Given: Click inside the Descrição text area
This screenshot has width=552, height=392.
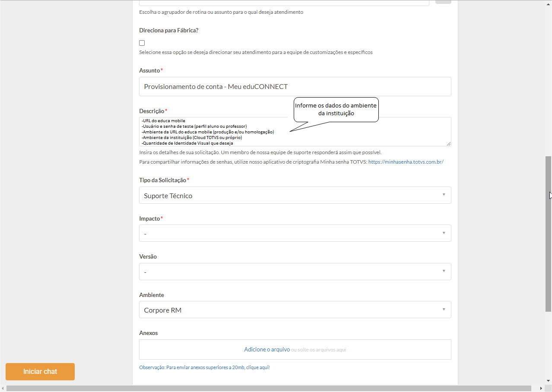Looking at the screenshot, I should pos(295,132).
